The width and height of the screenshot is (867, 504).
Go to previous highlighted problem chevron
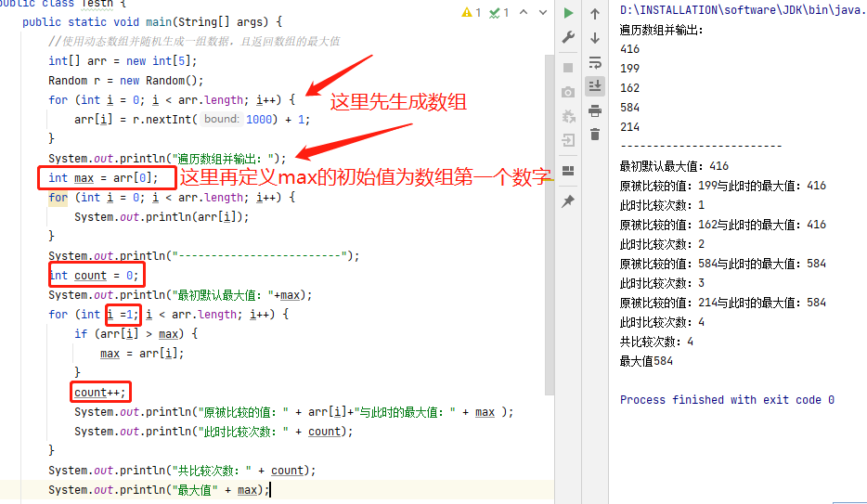pyautogui.click(x=524, y=12)
